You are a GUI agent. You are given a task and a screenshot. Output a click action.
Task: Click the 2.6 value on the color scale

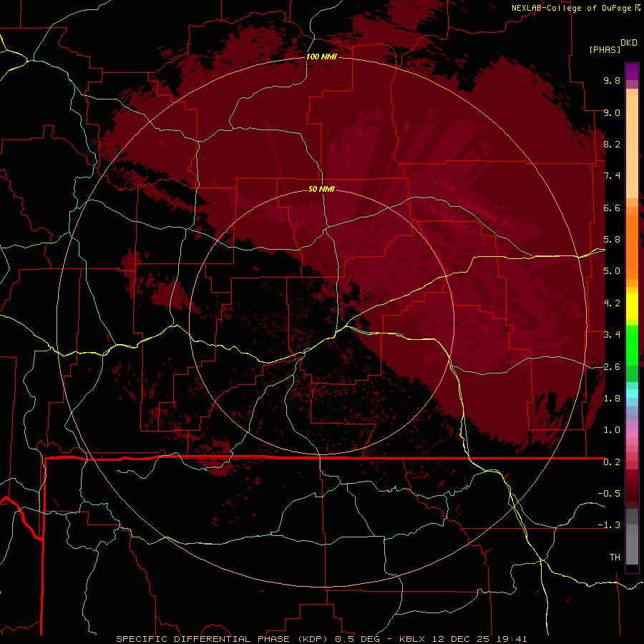coord(612,367)
